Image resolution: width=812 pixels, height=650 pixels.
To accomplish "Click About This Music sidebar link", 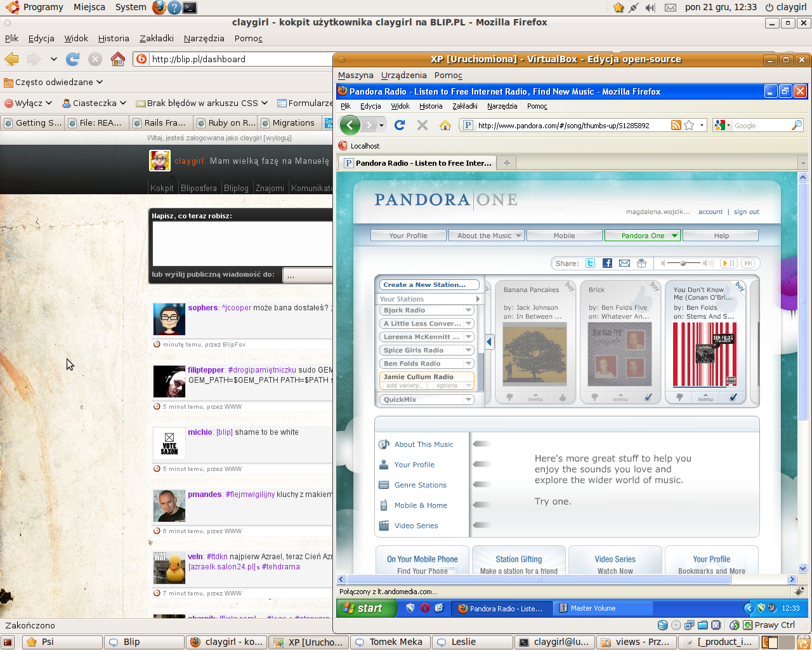I will (424, 444).
